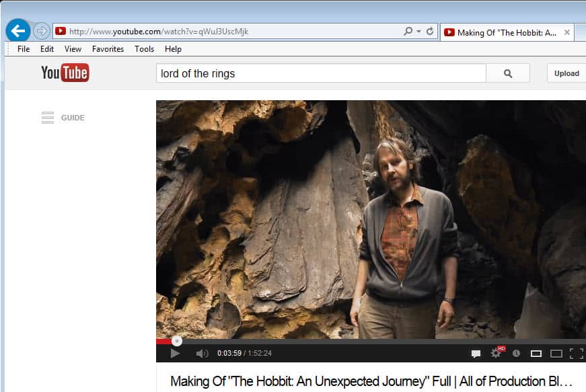This screenshot has height=392, width=586.
Task: Click the YouTube search magnifier button
Action: pos(508,73)
